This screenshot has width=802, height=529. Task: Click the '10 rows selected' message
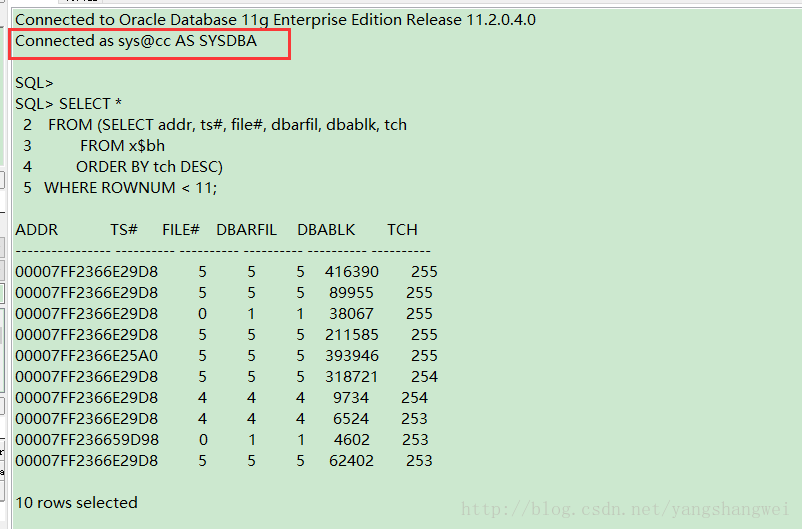77,502
